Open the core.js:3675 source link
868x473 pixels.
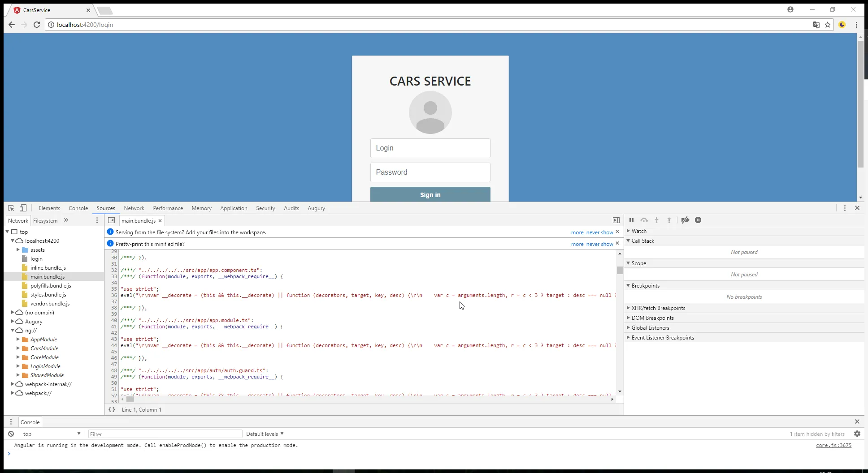click(833, 445)
